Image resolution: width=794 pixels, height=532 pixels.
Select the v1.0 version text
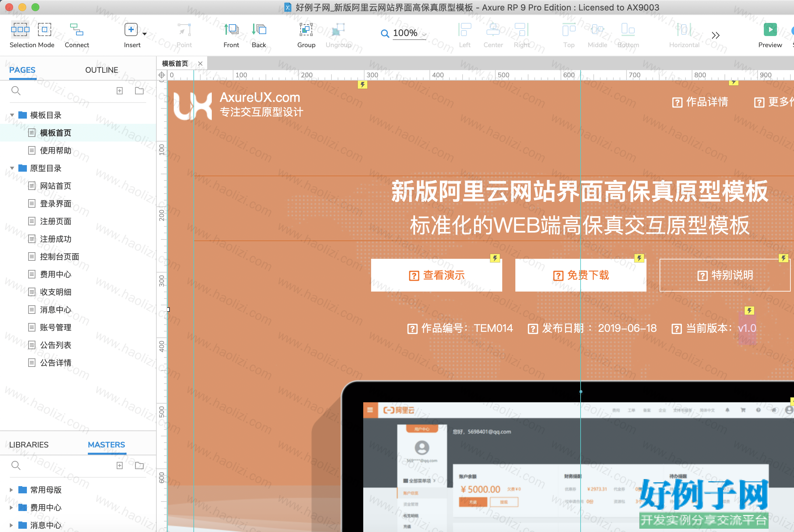(x=747, y=328)
